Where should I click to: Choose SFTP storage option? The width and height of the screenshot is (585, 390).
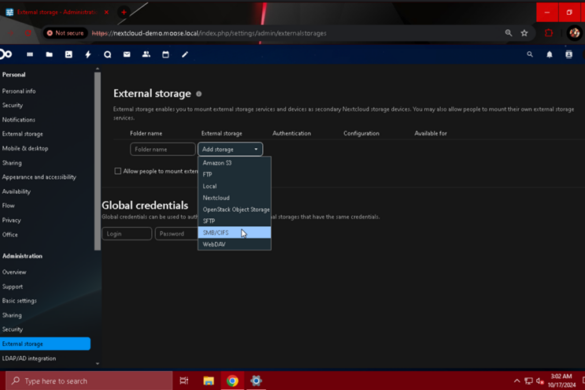click(x=234, y=221)
